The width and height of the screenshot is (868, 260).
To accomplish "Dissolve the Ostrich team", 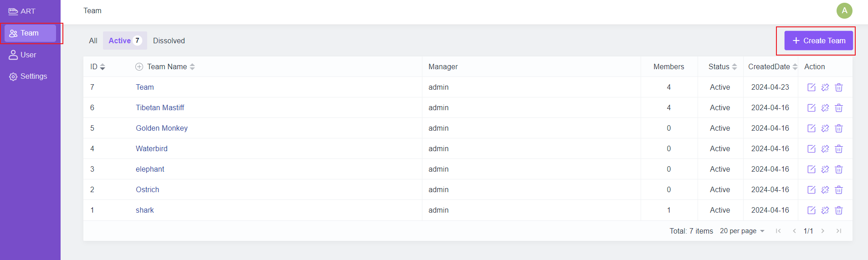I will (825, 190).
